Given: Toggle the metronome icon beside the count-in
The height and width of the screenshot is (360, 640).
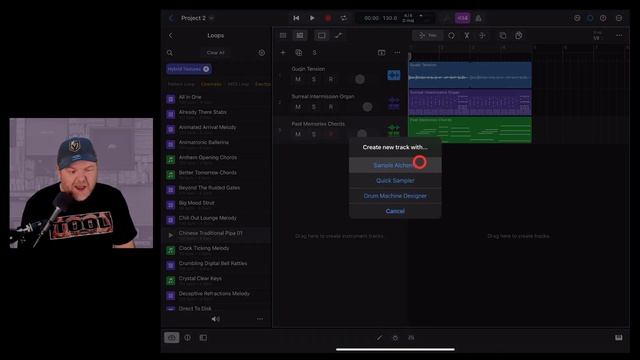Looking at the screenshot, I should coord(478,18).
